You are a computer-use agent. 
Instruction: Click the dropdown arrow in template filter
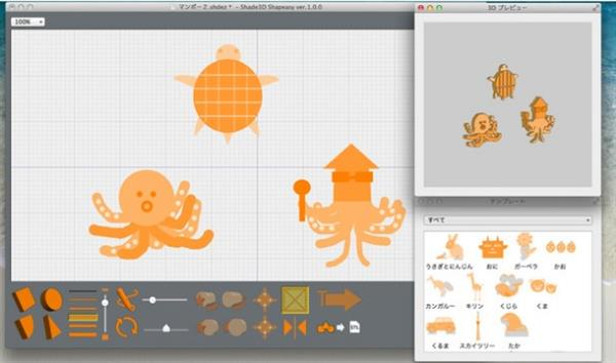coord(588,220)
